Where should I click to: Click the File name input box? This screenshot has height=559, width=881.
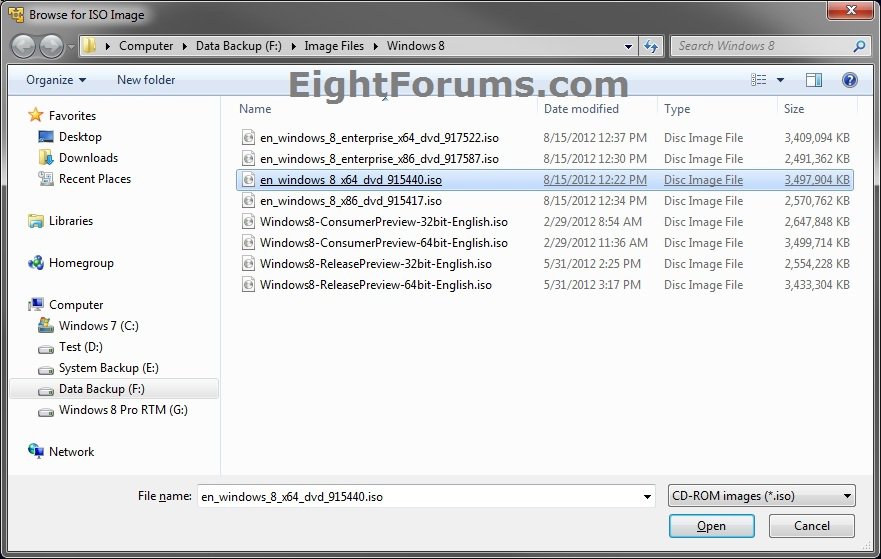pos(419,497)
